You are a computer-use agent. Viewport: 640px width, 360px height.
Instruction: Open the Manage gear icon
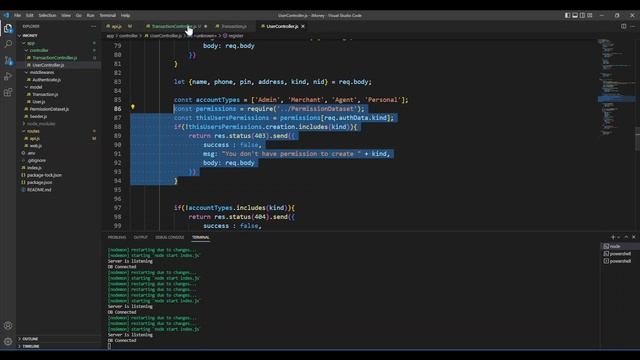tap(8, 342)
